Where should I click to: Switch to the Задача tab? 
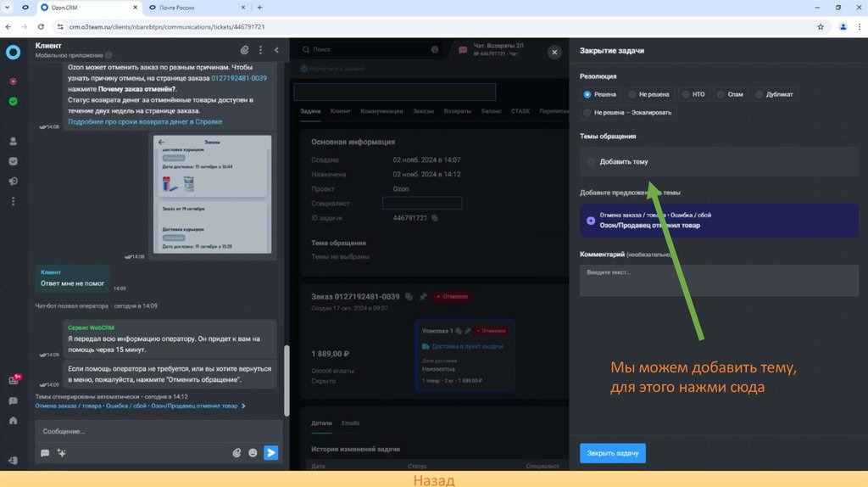click(310, 111)
